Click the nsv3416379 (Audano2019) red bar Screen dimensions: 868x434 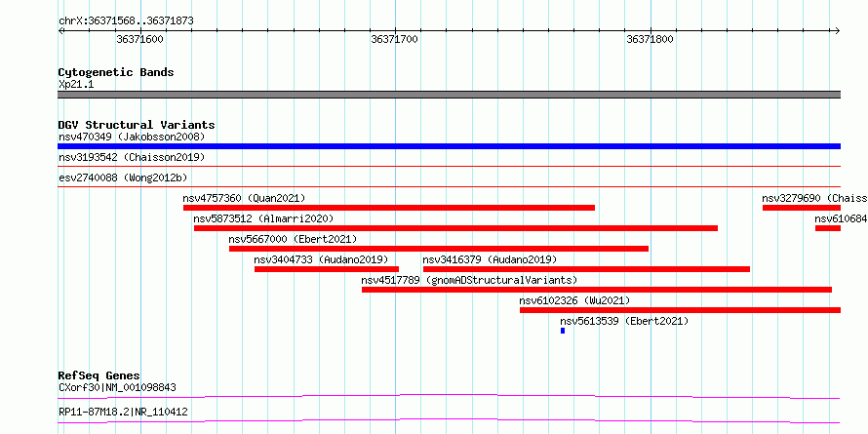click(587, 269)
